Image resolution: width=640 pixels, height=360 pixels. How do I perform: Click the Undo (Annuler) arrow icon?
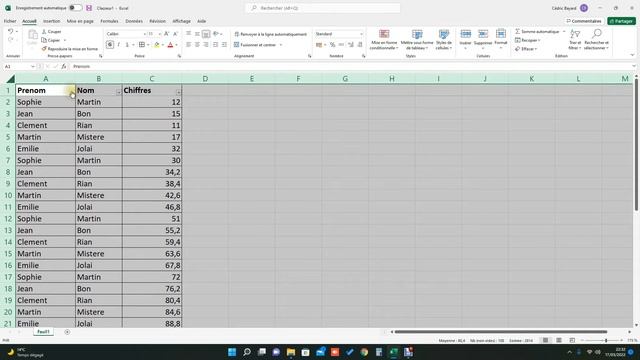pyautogui.click(x=11, y=31)
